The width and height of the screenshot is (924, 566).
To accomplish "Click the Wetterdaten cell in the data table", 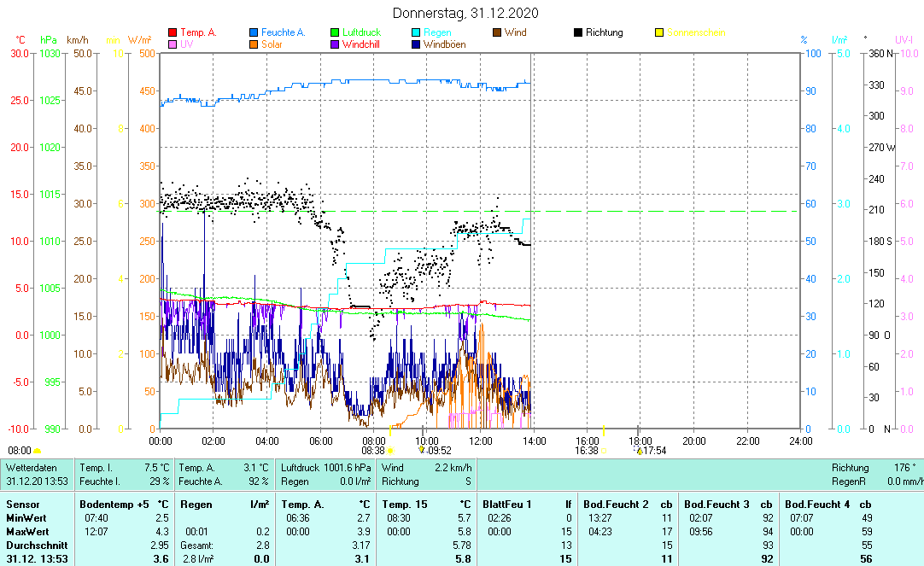I will 31,468.
